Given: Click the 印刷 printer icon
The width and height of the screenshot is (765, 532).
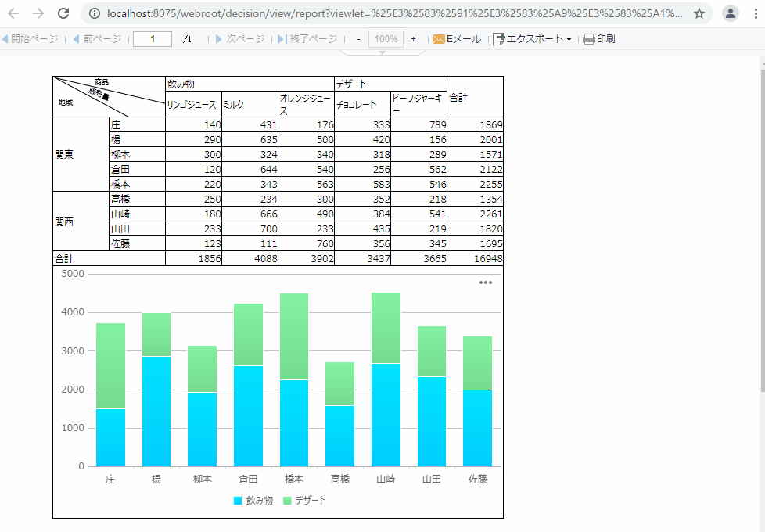Looking at the screenshot, I should 589,39.
